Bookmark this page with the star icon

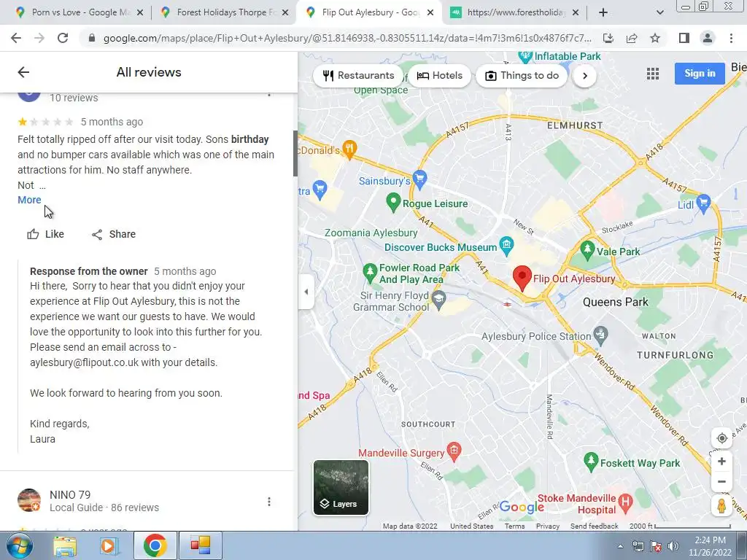pos(655,38)
